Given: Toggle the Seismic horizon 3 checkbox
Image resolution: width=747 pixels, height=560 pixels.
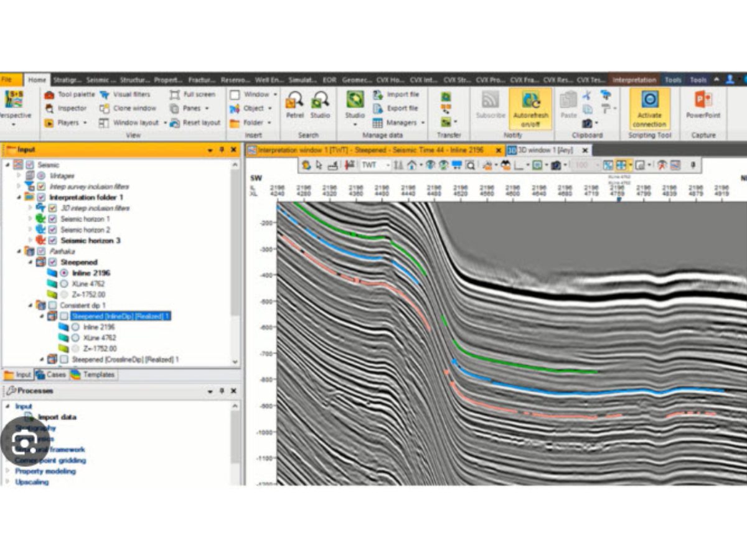Looking at the screenshot, I should pyautogui.click(x=53, y=240).
